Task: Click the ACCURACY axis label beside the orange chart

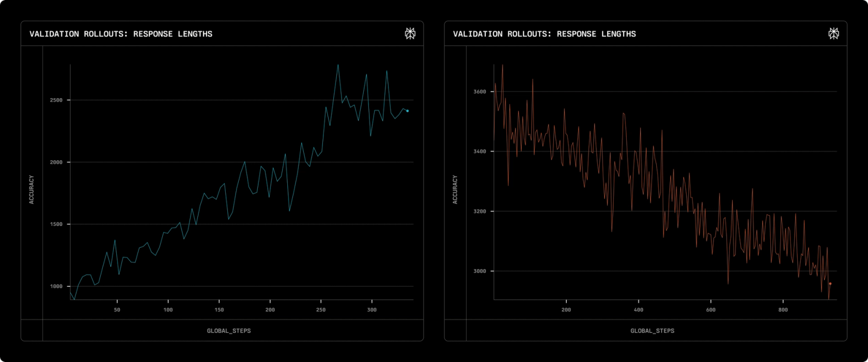Action: 455,189
